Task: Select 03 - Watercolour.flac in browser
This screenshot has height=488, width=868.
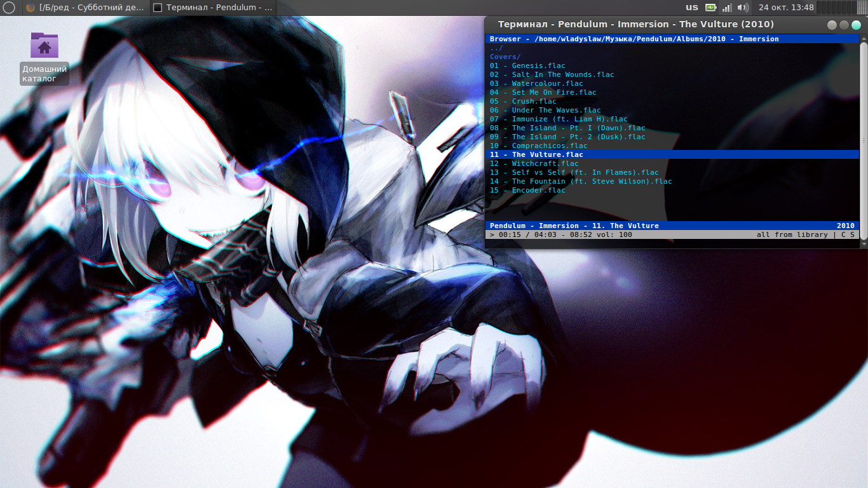Action: click(x=536, y=83)
